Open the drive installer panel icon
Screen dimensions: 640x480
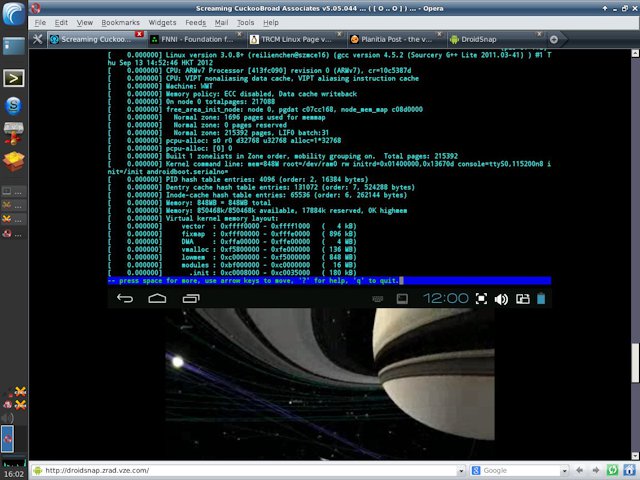coord(13,133)
